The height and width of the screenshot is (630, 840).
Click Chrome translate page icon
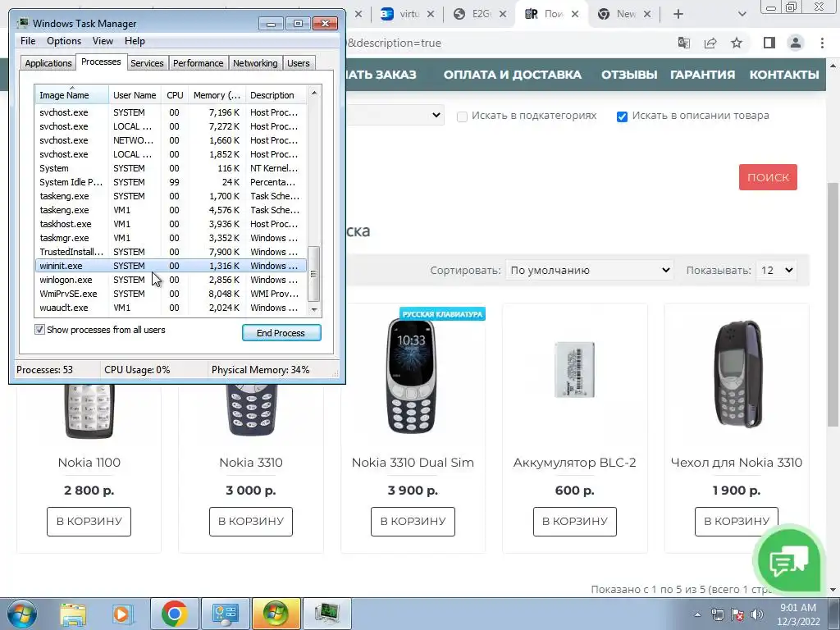click(683, 43)
